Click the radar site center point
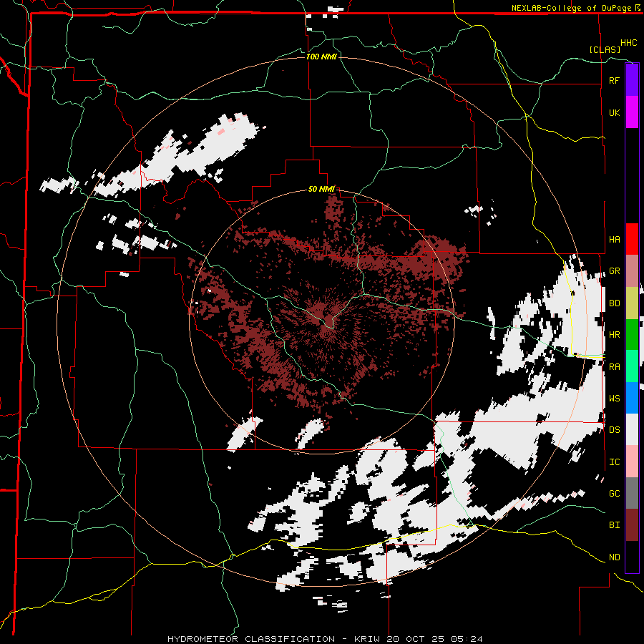644x644 pixels. point(323,321)
